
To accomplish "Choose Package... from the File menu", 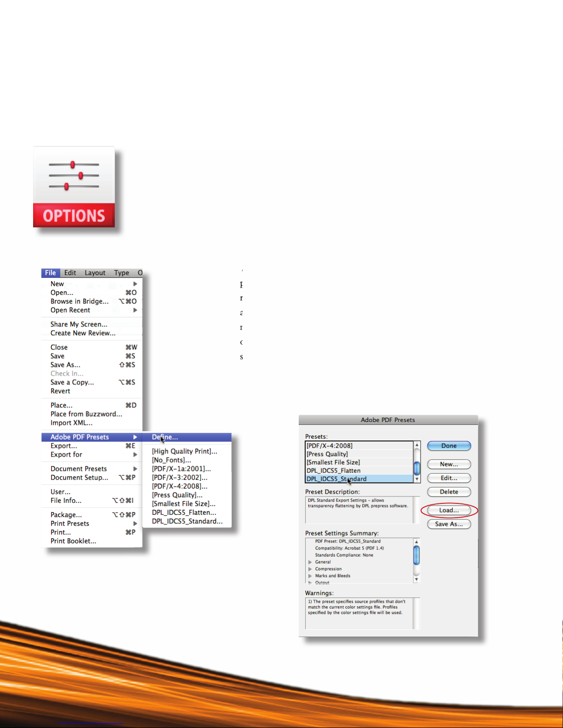I will pyautogui.click(x=92, y=514).
